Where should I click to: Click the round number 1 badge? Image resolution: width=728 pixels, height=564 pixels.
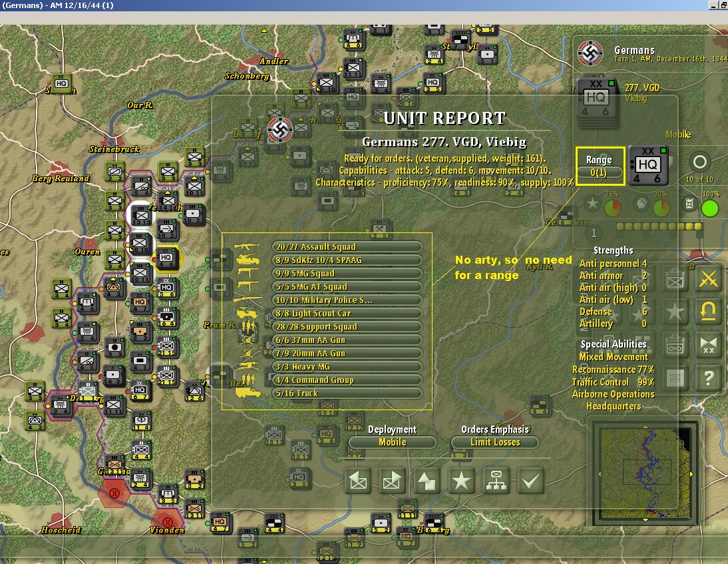pyautogui.click(x=594, y=233)
